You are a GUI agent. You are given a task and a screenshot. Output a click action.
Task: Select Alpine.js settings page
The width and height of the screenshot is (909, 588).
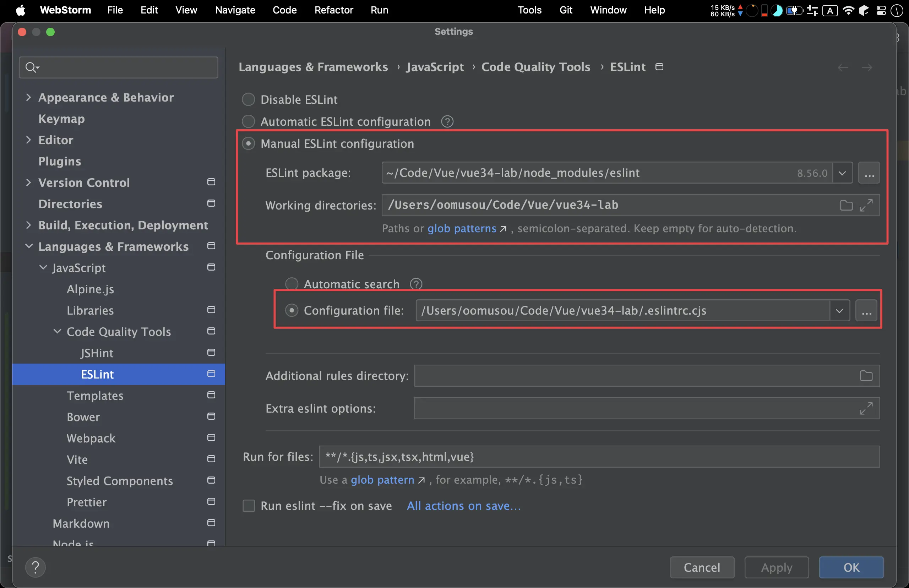click(x=90, y=289)
